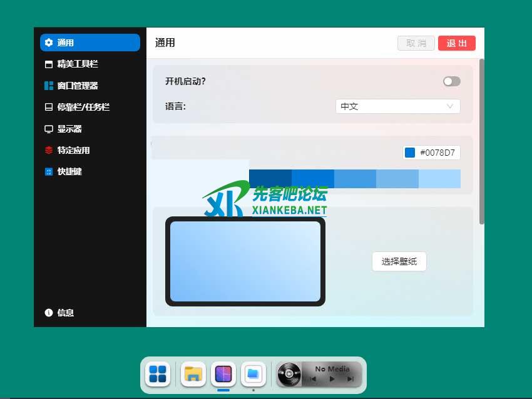Pick the darkest blue color swatch

pos(270,179)
